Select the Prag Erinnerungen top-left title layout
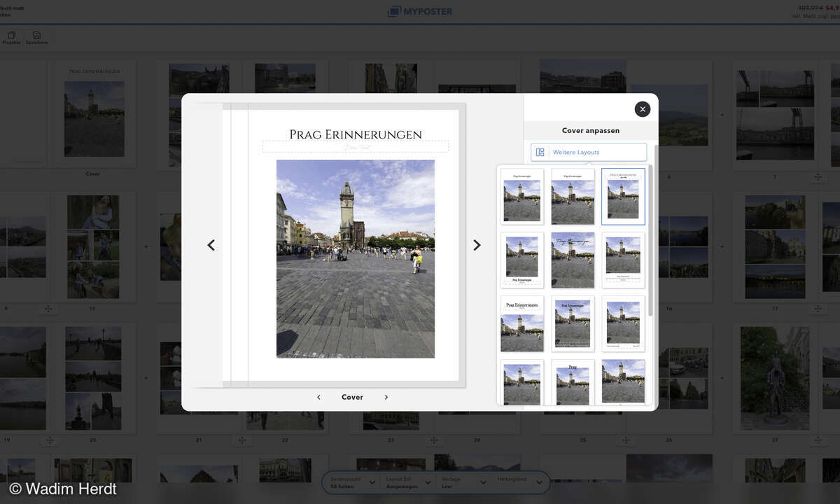The image size is (840, 504). click(521, 323)
